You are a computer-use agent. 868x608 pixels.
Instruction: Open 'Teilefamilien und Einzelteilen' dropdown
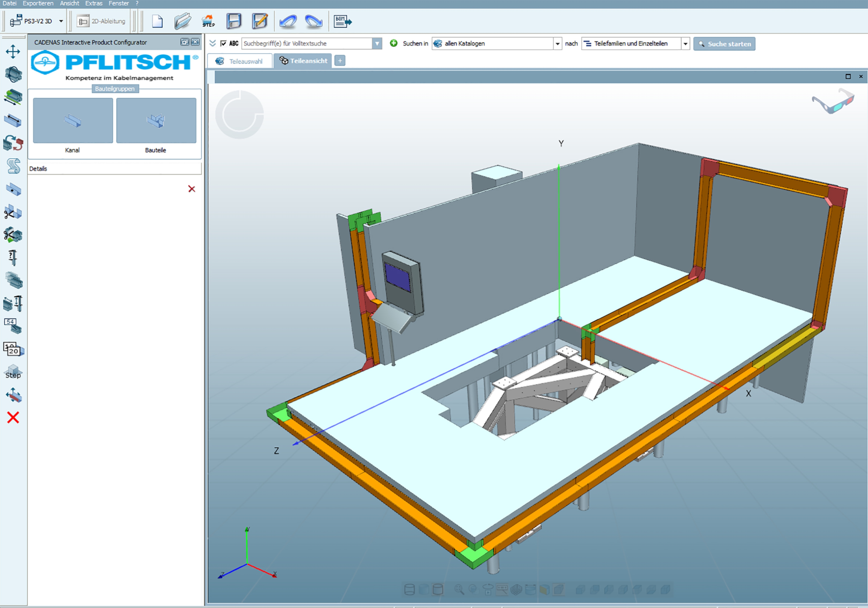tap(685, 44)
